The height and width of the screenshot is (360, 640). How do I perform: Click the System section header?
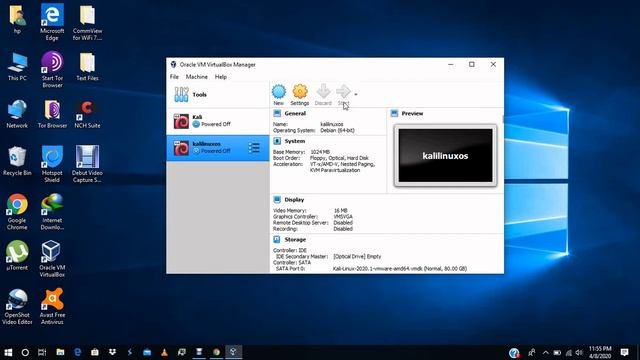pos(295,141)
